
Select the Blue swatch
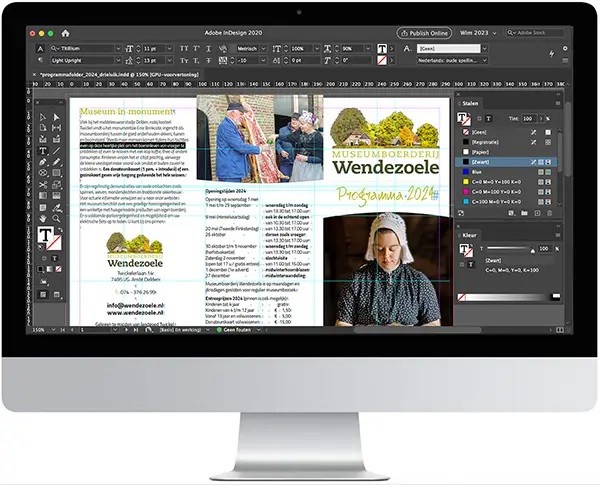pos(507,172)
